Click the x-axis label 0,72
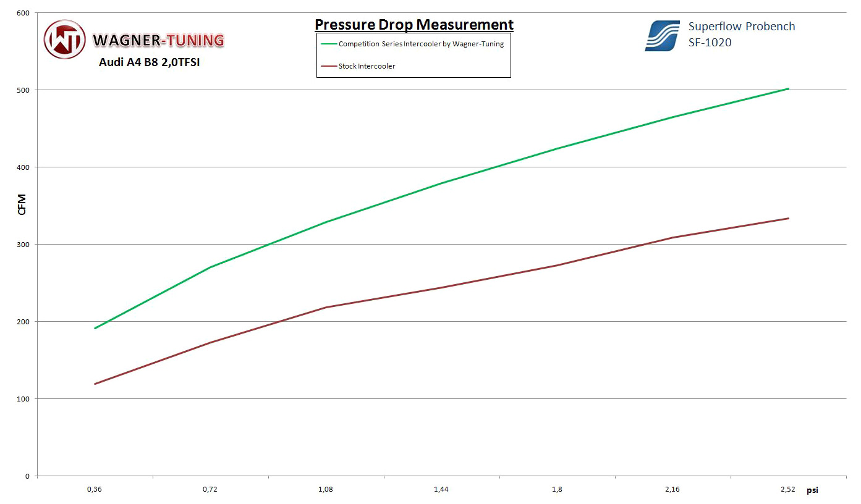Image resolution: width=861 pixels, height=504 pixels. tap(210, 489)
